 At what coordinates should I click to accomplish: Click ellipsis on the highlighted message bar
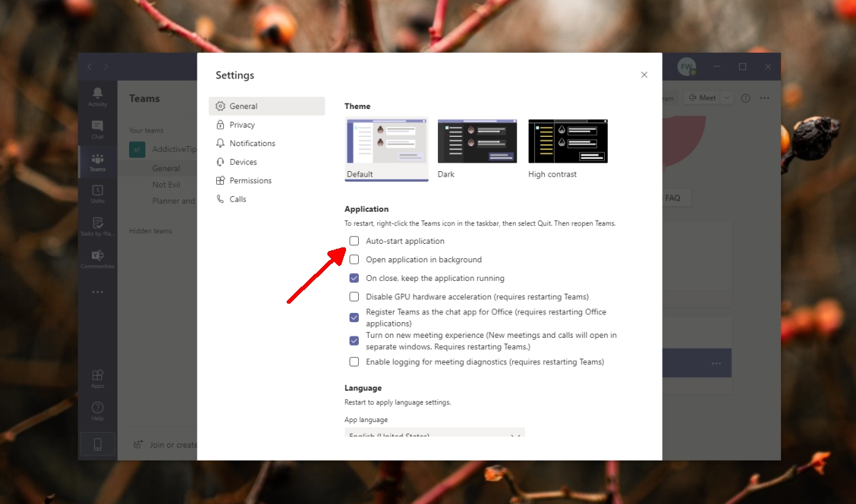click(716, 364)
